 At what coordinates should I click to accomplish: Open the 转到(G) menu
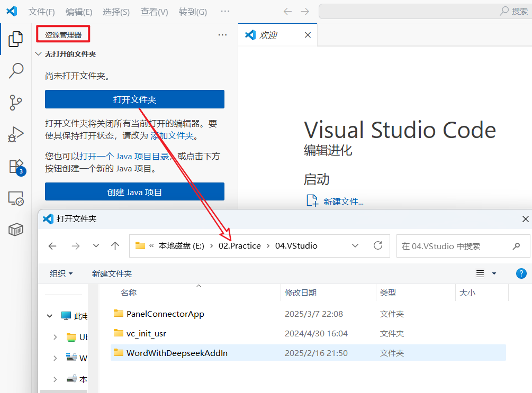pos(193,12)
